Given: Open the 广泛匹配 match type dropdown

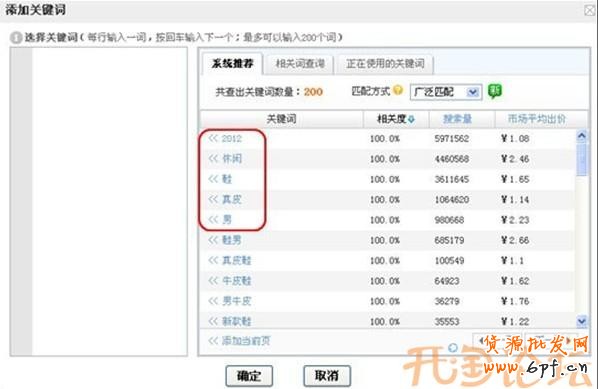Looking at the screenshot, I should (x=446, y=92).
